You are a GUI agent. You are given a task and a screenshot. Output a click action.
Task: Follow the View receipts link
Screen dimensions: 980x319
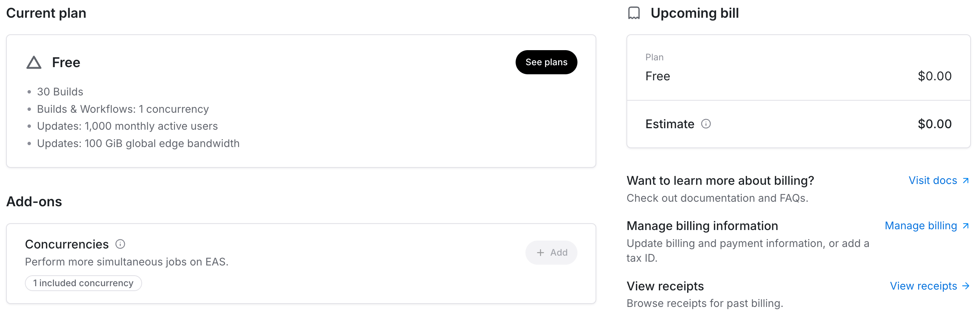tap(923, 286)
